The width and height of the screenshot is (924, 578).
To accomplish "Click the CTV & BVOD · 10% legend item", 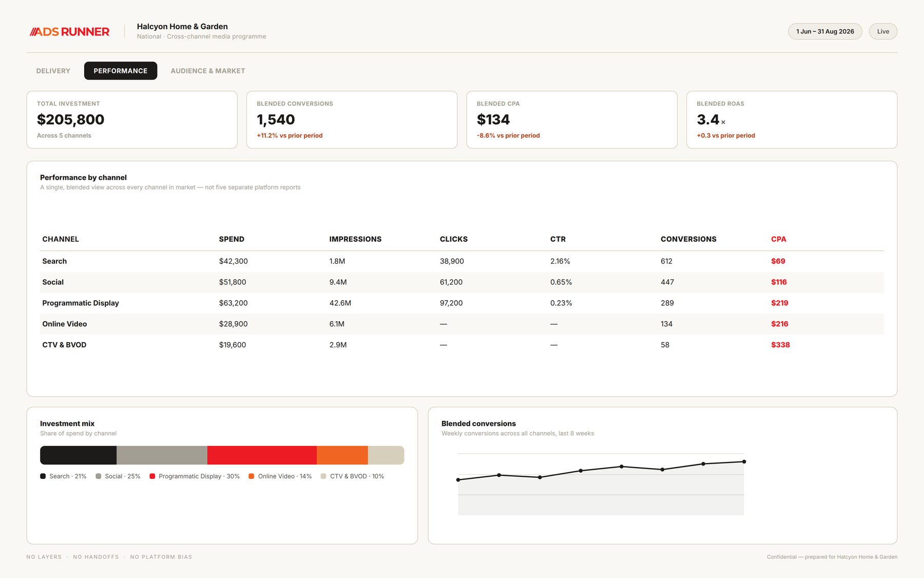I will (352, 476).
